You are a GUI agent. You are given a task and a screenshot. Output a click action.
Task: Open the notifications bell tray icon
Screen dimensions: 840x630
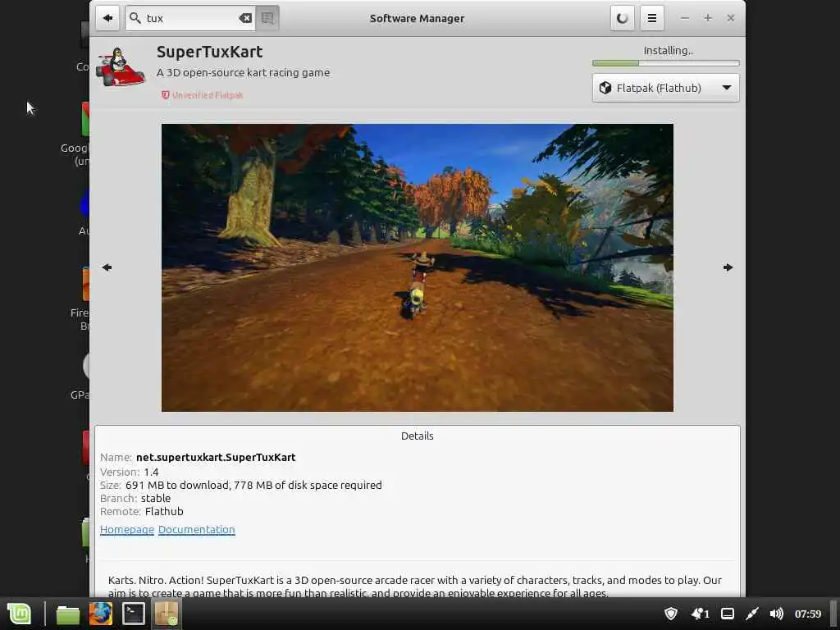tap(701, 614)
